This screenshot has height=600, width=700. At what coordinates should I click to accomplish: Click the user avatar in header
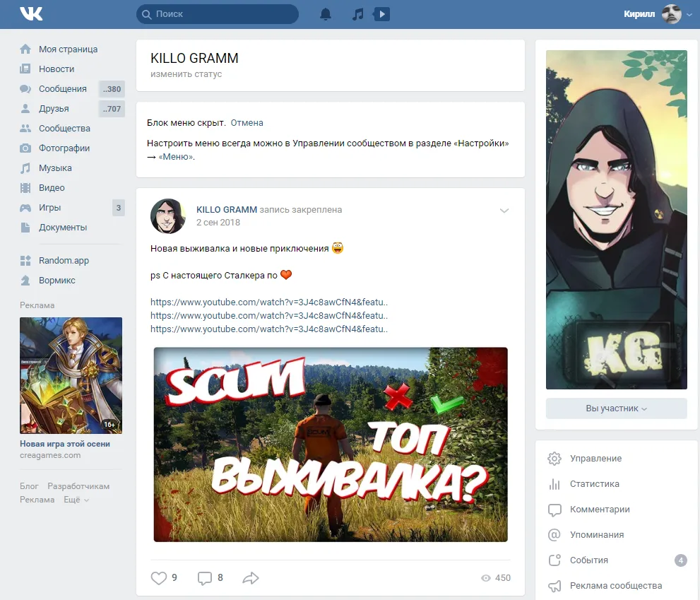click(672, 14)
